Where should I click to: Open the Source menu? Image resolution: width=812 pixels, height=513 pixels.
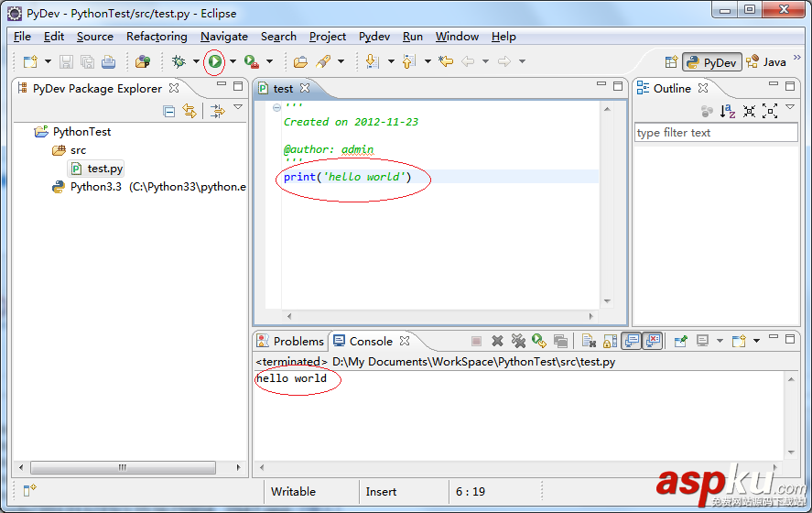pyautogui.click(x=95, y=37)
